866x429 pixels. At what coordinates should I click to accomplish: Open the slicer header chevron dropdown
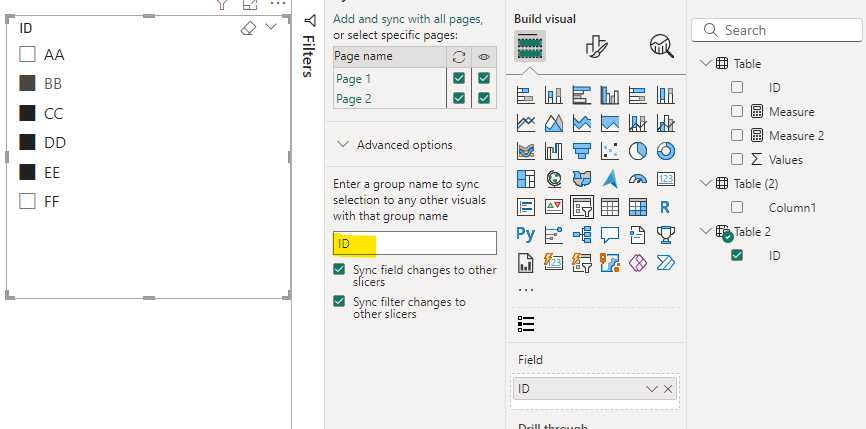(x=271, y=27)
